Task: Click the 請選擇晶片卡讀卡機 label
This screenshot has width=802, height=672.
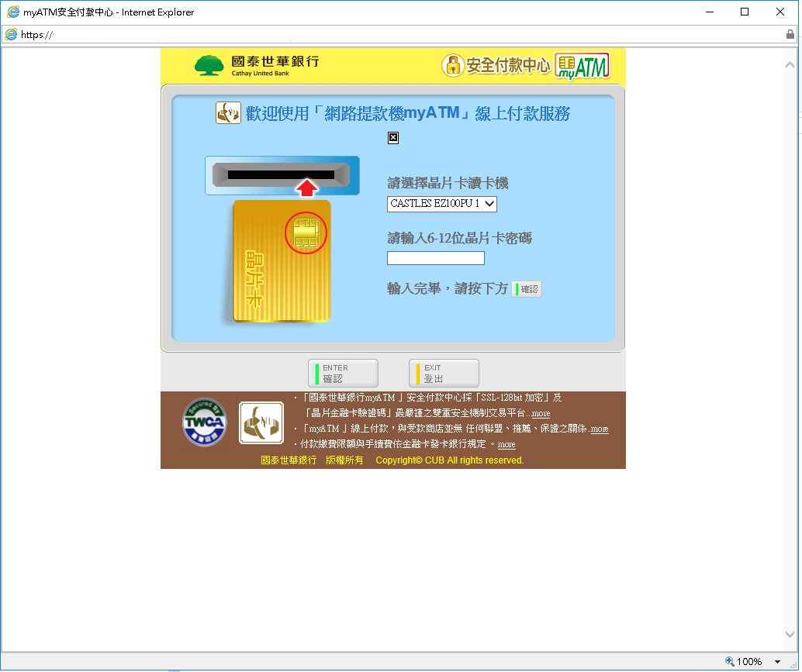Action: (448, 183)
